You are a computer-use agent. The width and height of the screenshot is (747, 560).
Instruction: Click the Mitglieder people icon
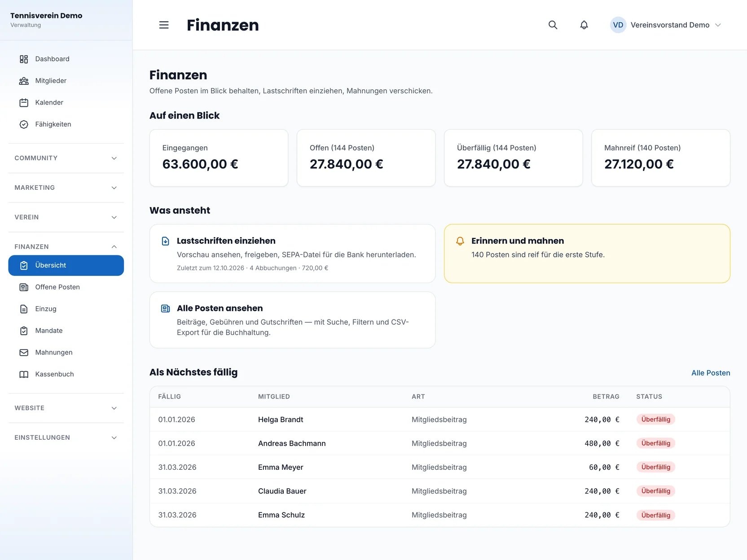[x=24, y=81]
